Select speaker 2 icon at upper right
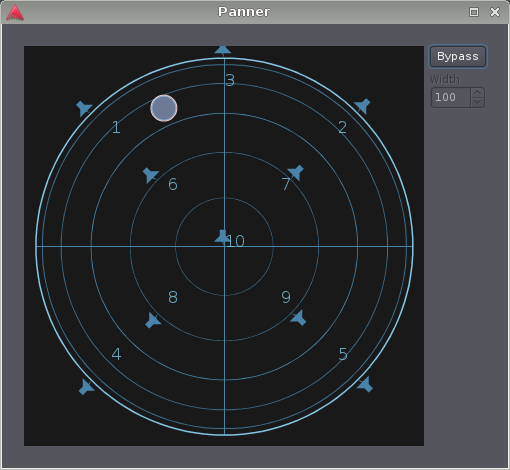 (362, 106)
